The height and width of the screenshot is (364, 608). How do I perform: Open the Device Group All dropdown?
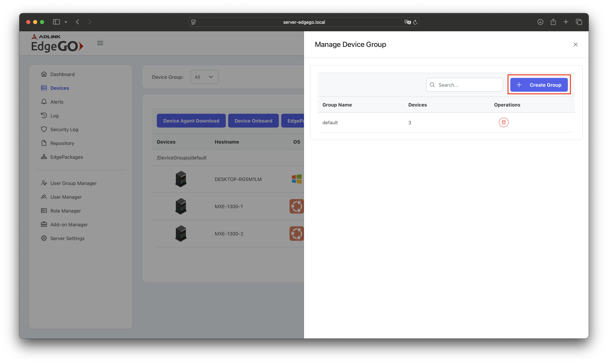click(204, 77)
